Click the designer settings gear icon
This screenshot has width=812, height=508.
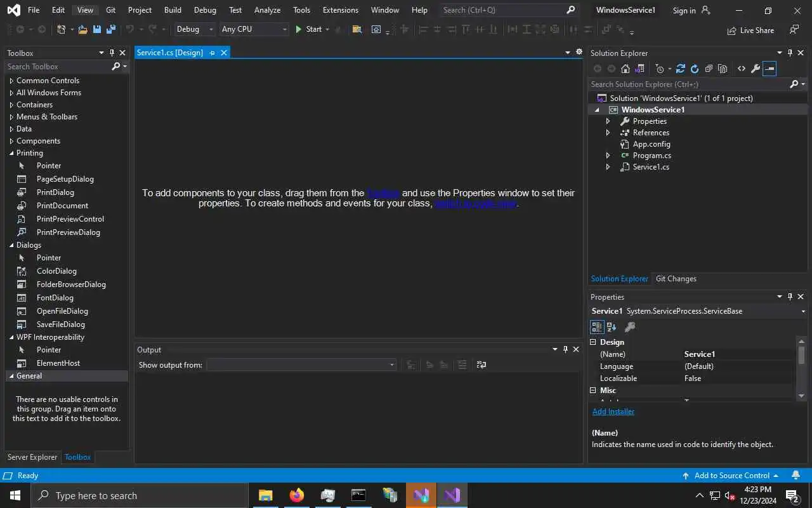click(x=579, y=52)
